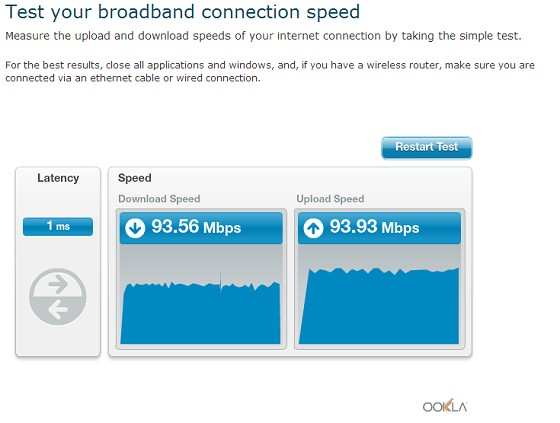Viewport: 560px width, 423px height.
Task: Click the grey latency transfer arrows icon
Action: 58,297
